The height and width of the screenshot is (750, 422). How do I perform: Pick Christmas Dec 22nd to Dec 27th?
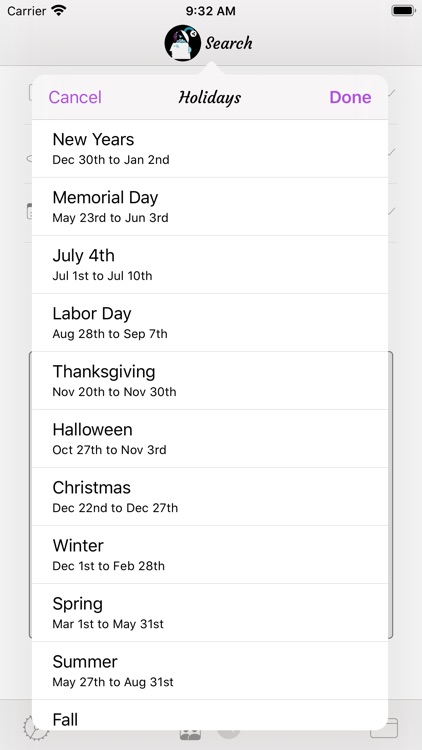point(210,496)
